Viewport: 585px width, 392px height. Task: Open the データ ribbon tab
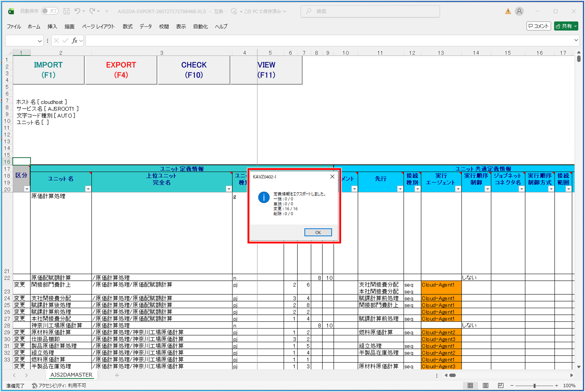coord(146,26)
